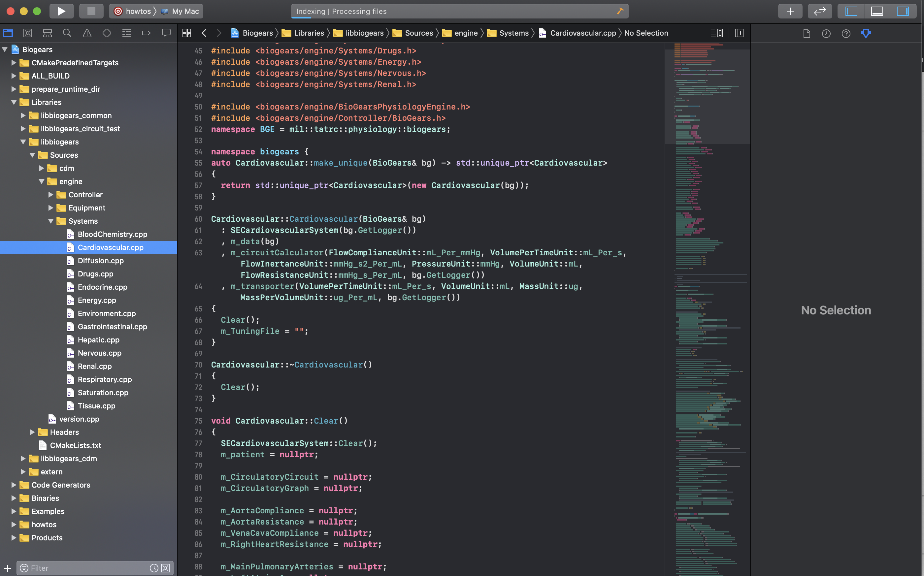This screenshot has height=576, width=924.
Task: Open Nervous.cpp in the navigator
Action: (99, 353)
